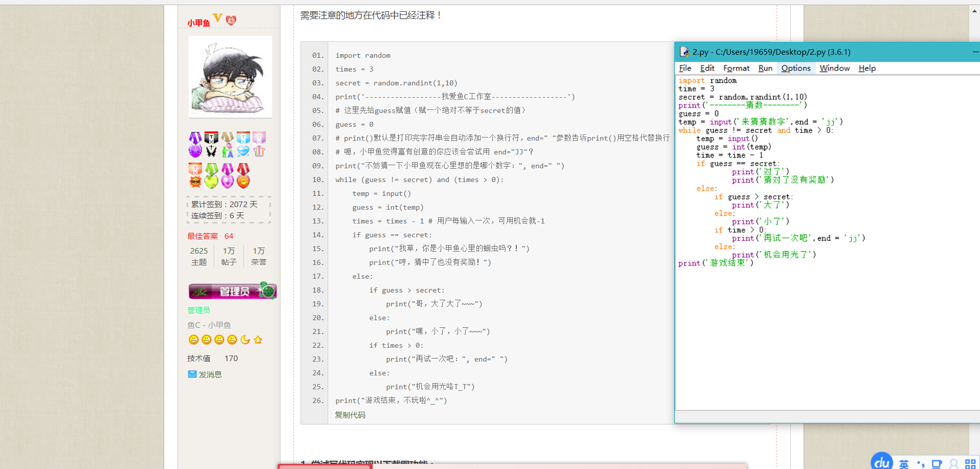Click the 小甲鱼 username link
The image size is (980, 469).
(x=198, y=23)
